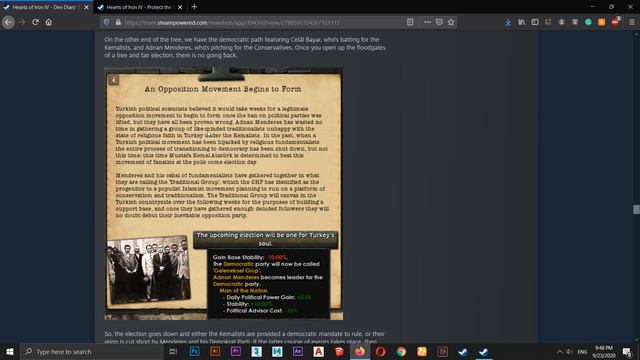The image size is (640, 360).
Task: Click 'The upcoming election' event option button
Action: [x=265, y=239]
